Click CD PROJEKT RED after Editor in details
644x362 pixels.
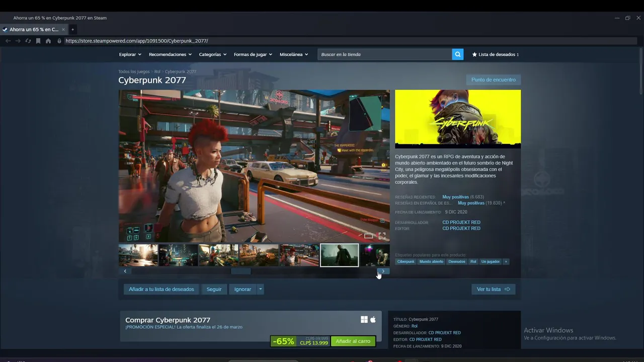pos(426,339)
